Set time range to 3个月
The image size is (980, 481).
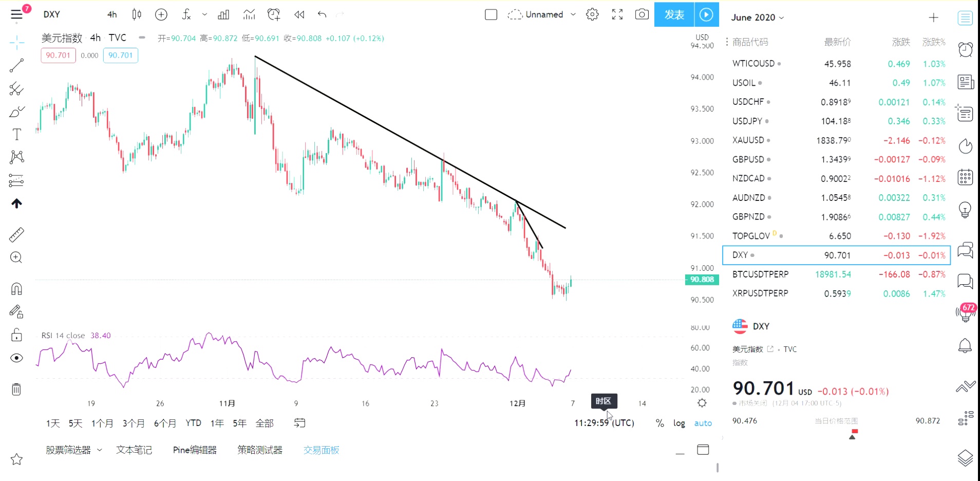tap(134, 423)
